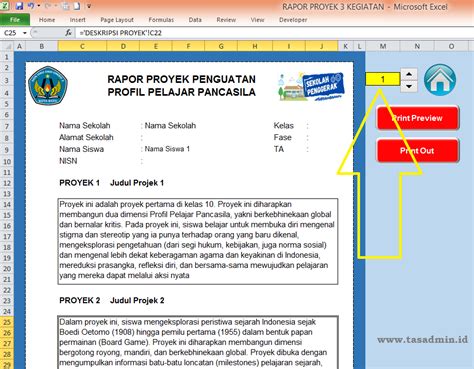Open the Review ribbon tab

point(226,20)
